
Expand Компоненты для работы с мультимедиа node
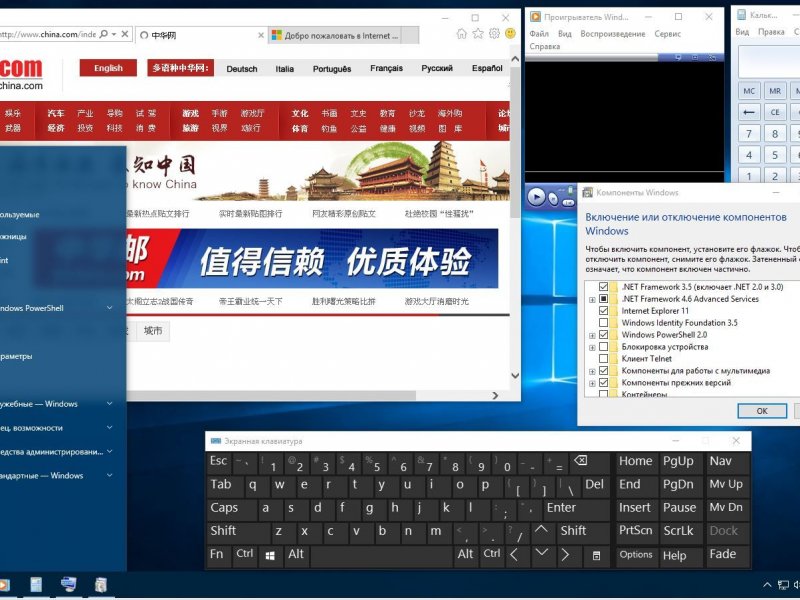click(592, 371)
